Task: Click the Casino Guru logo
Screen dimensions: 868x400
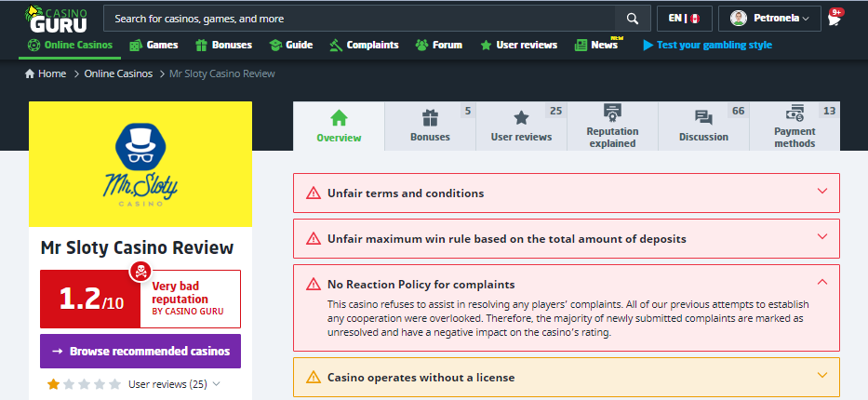Action: pyautogui.click(x=59, y=19)
